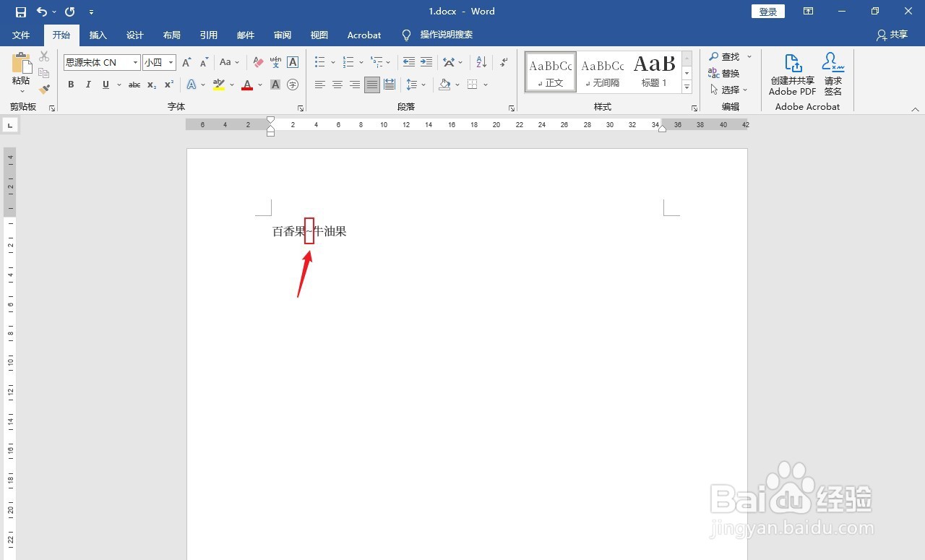Viewport: 925px width, 560px height.
Task: Click 创建并共享 Adobe PDF button
Action: point(792,74)
